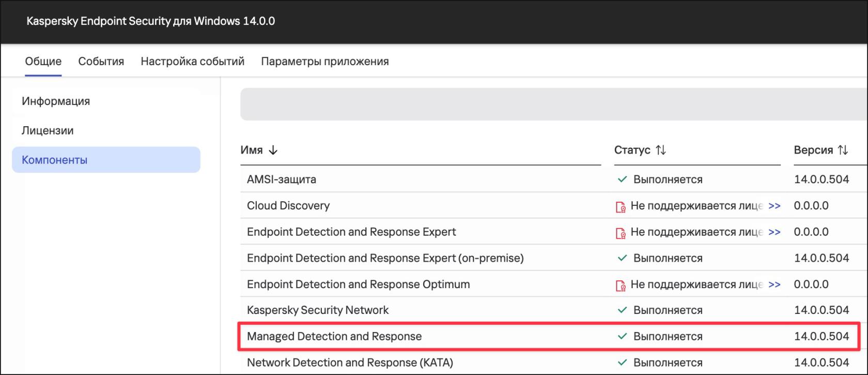Select Endpoint Detection and Response Optimum name
The height and width of the screenshot is (375, 868).
point(359,284)
